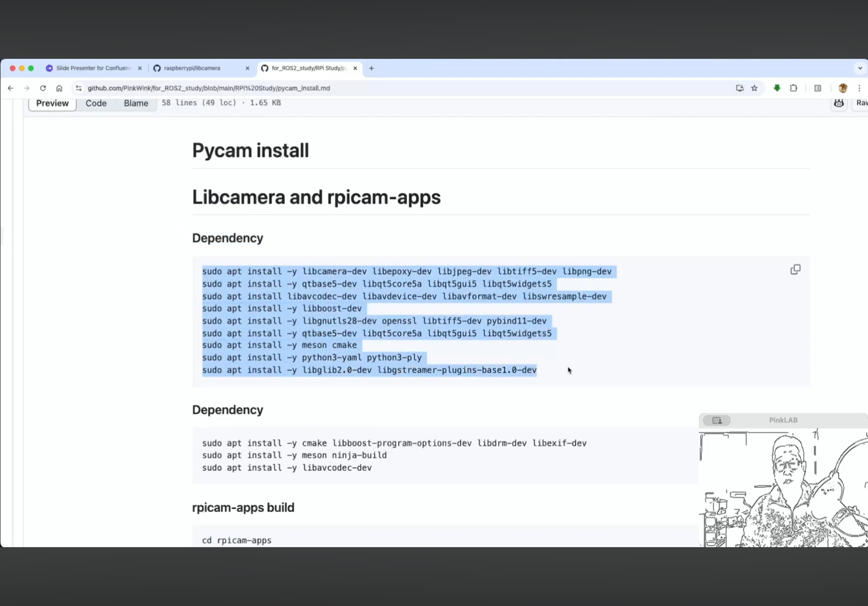Open the profile avatar menu

pyautogui.click(x=843, y=88)
